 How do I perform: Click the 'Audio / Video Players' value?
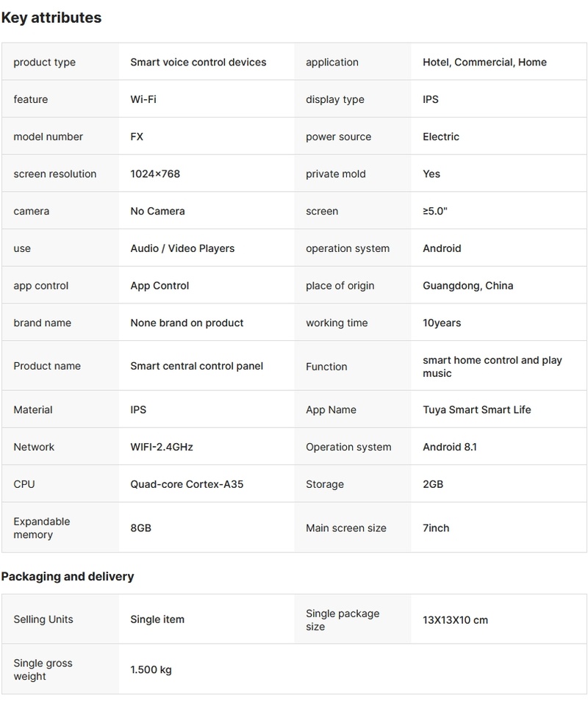pos(182,248)
